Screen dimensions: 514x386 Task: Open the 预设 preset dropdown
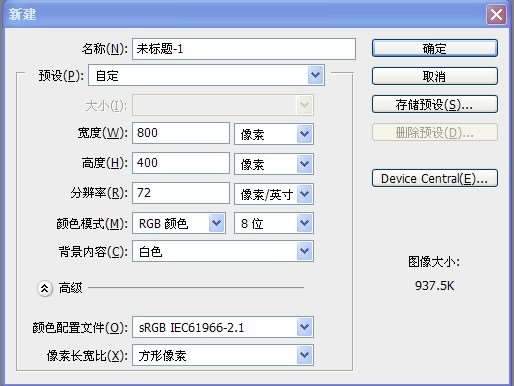tap(206, 76)
